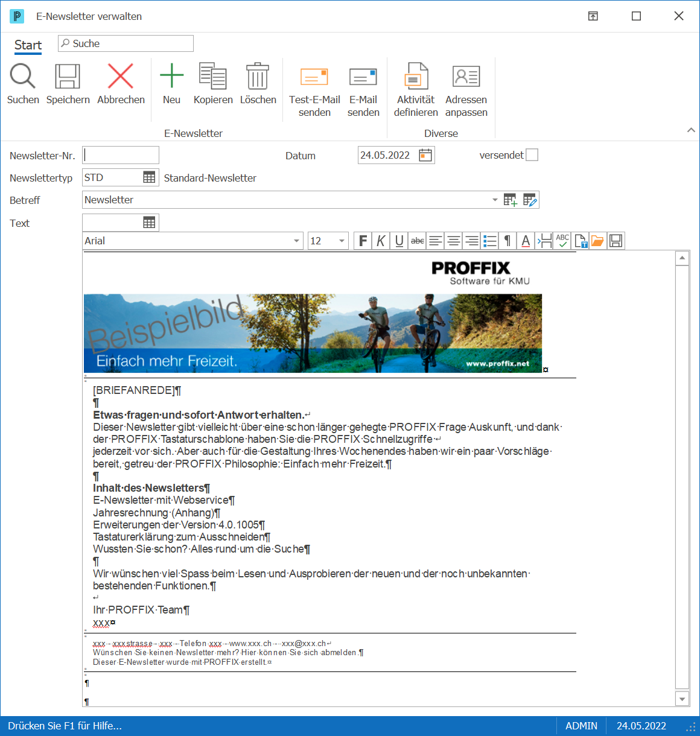Check the versendet checkbox
This screenshot has height=736, width=700.
click(x=532, y=155)
